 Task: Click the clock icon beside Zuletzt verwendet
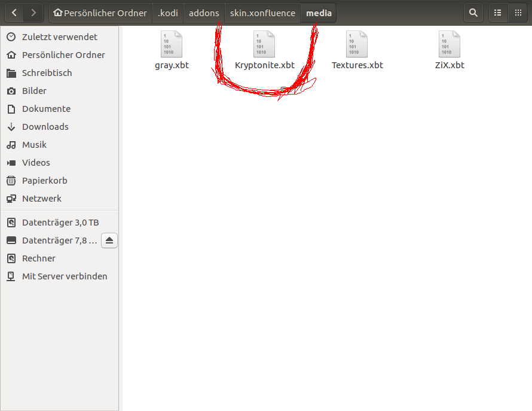click(x=11, y=37)
